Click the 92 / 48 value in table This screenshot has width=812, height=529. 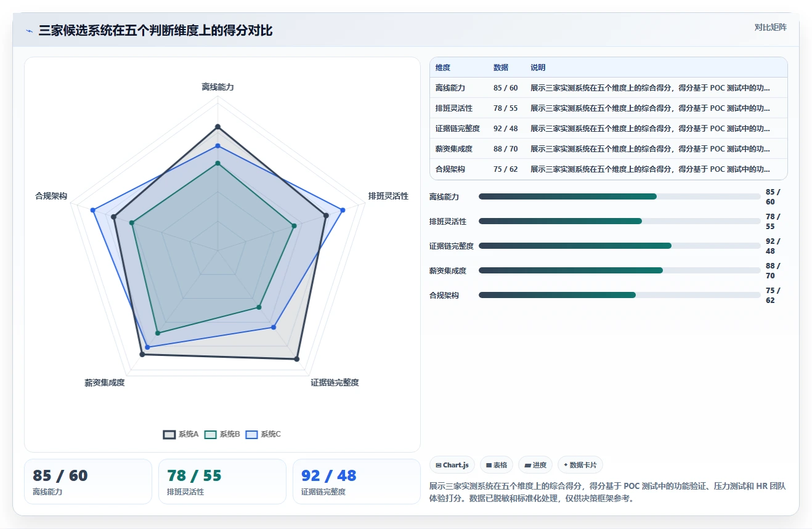(x=506, y=129)
